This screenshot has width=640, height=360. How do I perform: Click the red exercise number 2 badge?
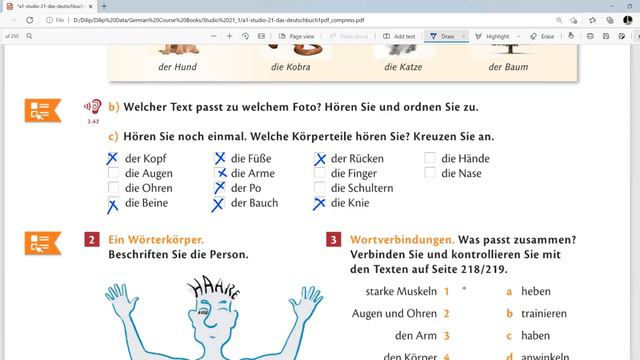tap(92, 240)
